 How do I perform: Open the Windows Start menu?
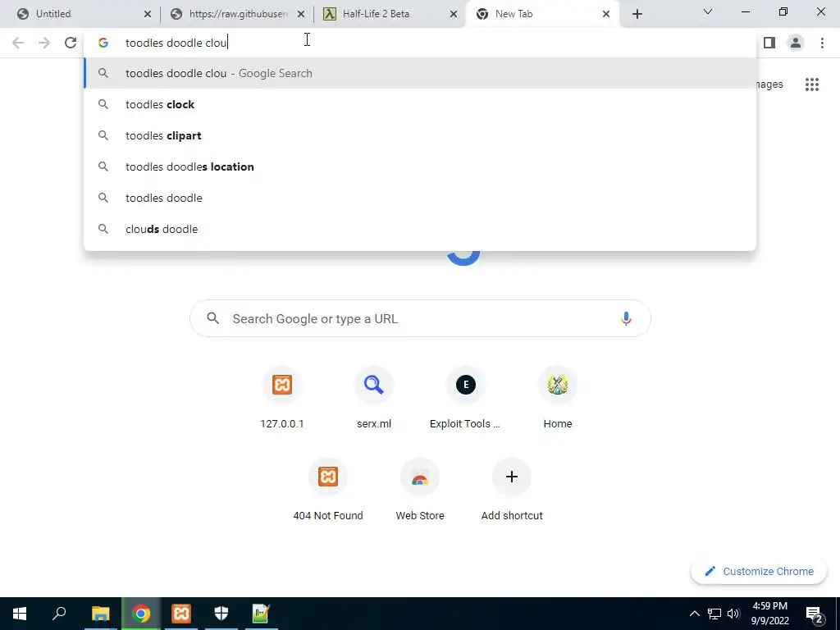tap(20, 614)
